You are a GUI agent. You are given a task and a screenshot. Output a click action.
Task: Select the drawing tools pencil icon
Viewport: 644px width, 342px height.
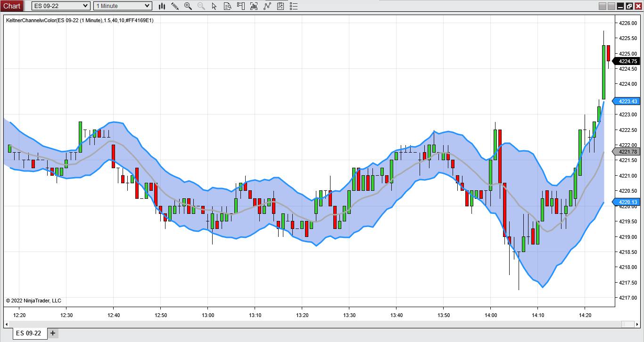pos(175,6)
